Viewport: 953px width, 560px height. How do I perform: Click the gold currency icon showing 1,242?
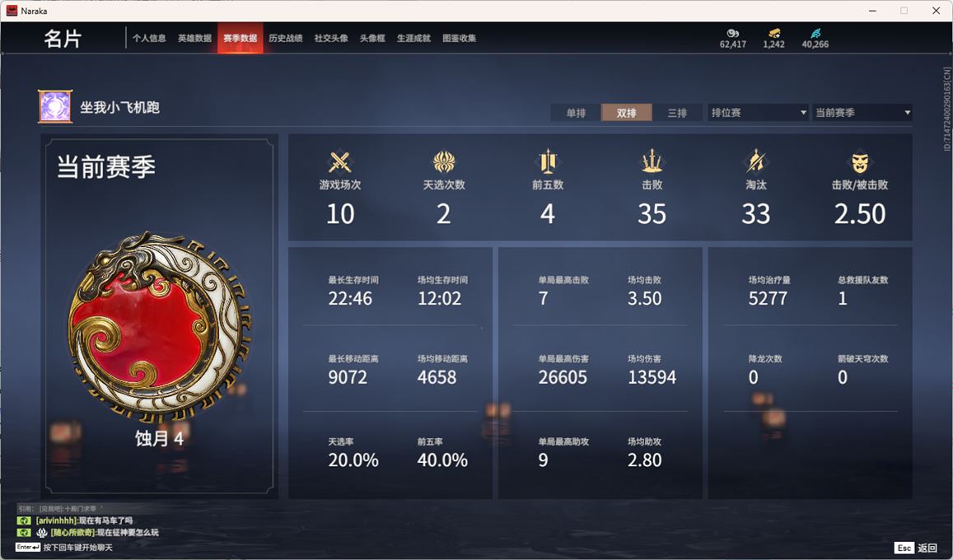tap(773, 33)
